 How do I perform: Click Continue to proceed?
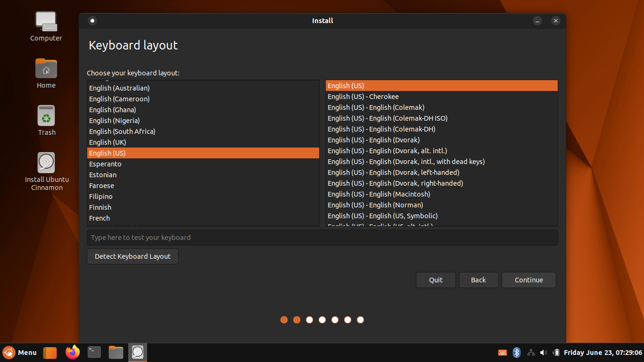(x=529, y=280)
